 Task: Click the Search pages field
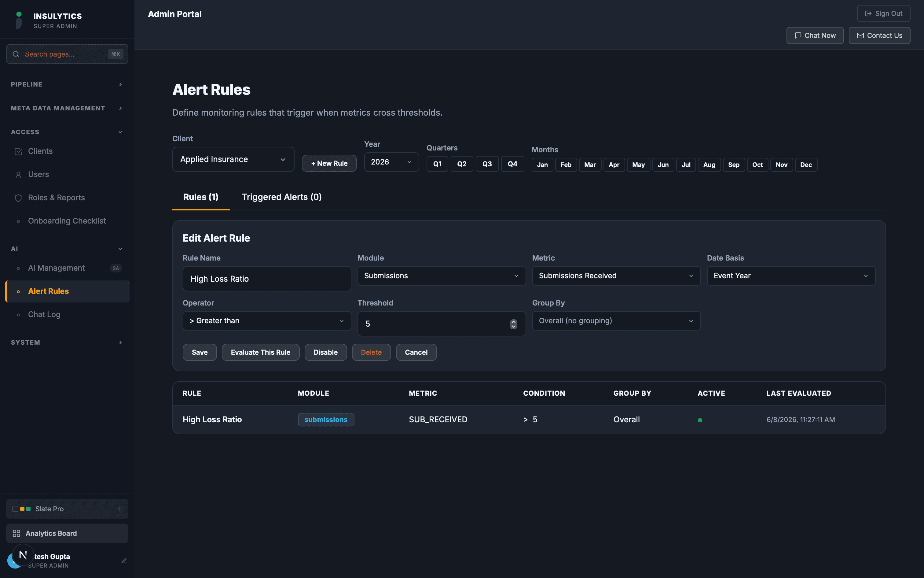[x=67, y=54]
